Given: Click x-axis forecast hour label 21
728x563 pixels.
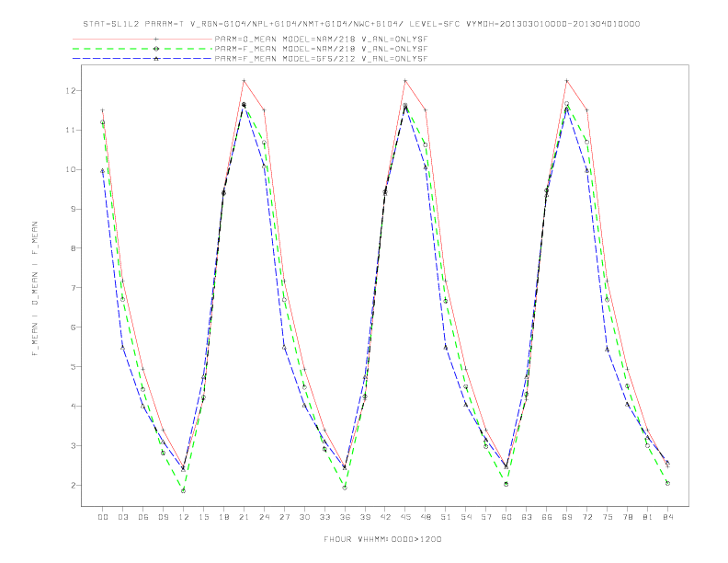Looking at the screenshot, I should click(244, 517).
